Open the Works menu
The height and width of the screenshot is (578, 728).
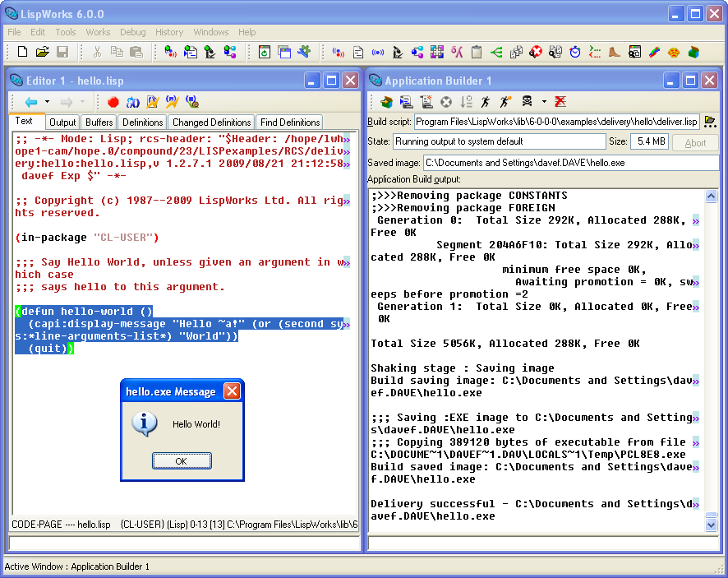98,32
